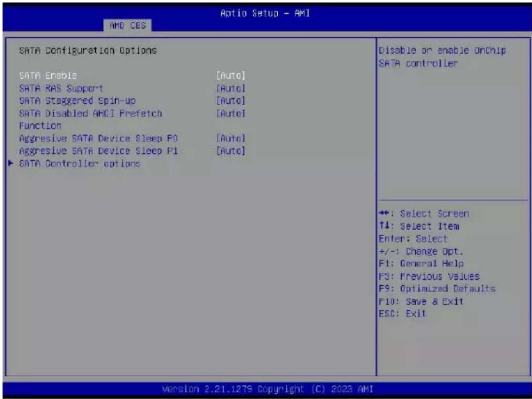Select Aggresive SATA Device Sleep P1 label
532x399 pixels.
click(x=98, y=151)
